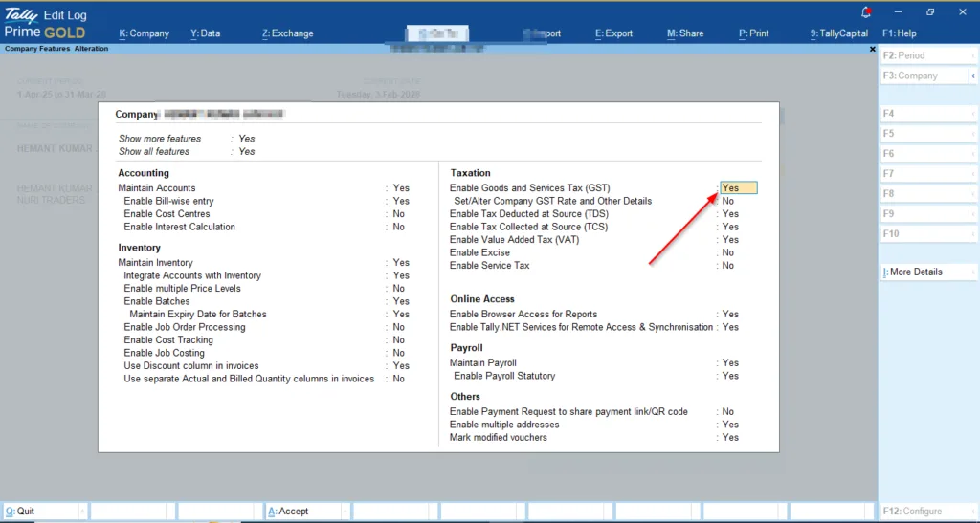Toggle the Maintain Payroll Yes value
Image resolution: width=980 pixels, height=523 pixels.
click(730, 363)
